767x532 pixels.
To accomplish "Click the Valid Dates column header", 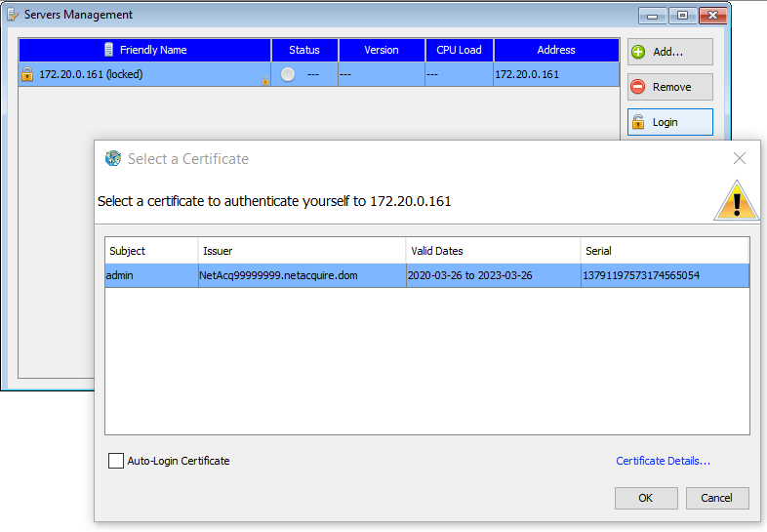I will pos(493,251).
